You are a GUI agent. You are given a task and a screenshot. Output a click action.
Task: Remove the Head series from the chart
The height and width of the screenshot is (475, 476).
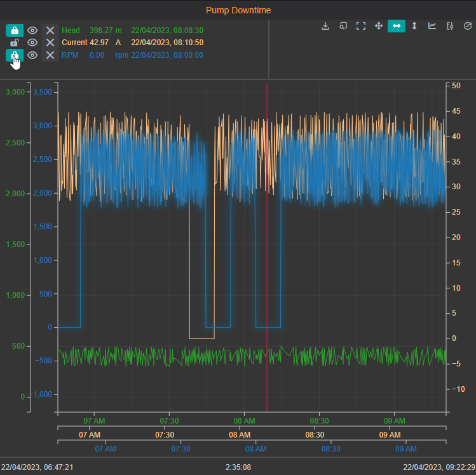click(x=50, y=30)
